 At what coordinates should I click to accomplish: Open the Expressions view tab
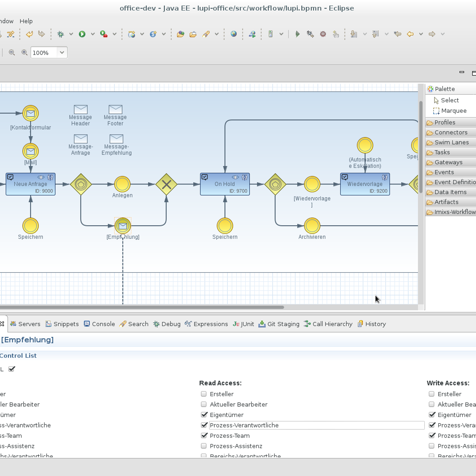(206, 324)
